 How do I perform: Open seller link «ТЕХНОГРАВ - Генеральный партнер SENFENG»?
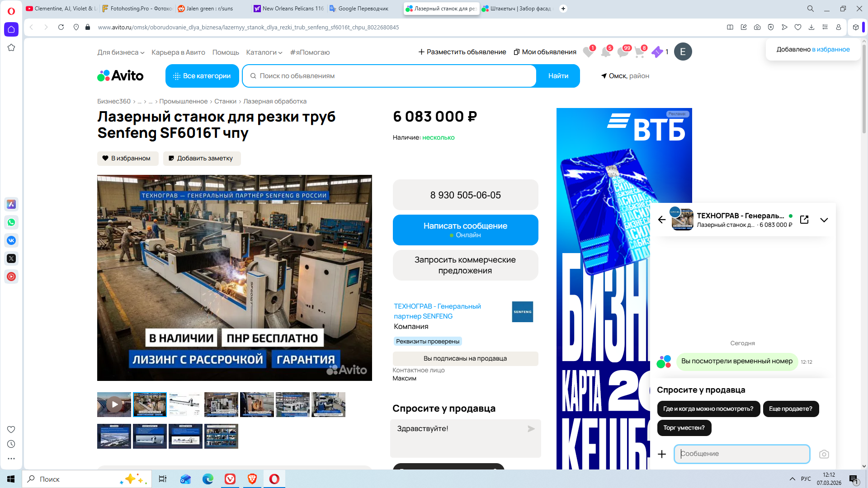(437, 311)
